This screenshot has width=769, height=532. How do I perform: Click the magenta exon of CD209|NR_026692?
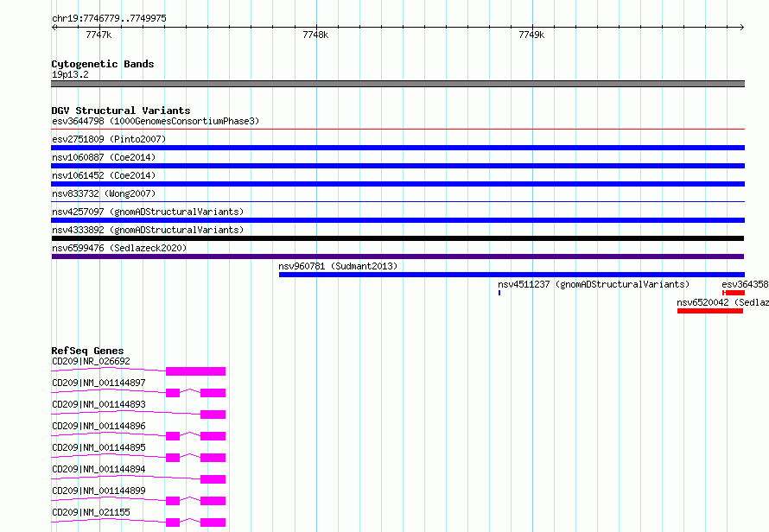click(x=195, y=371)
